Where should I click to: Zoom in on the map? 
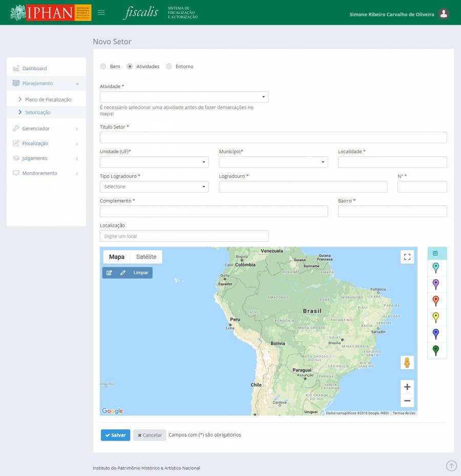coord(407,387)
